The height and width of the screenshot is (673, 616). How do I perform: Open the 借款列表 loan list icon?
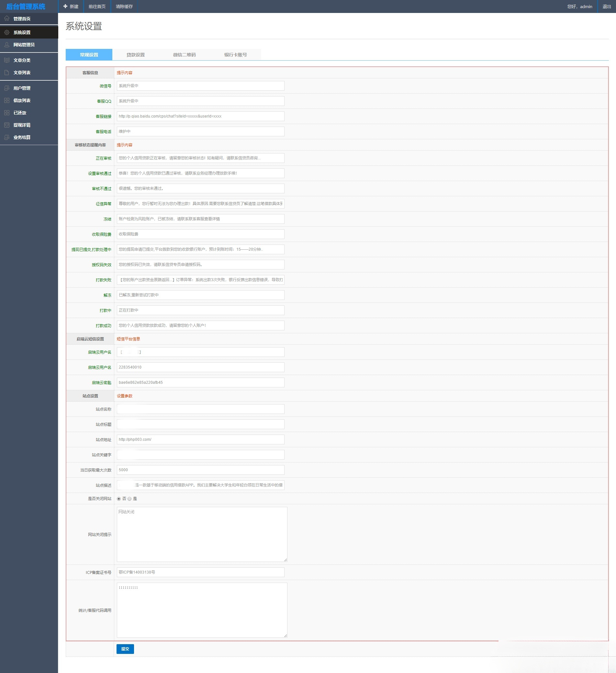pos(7,100)
